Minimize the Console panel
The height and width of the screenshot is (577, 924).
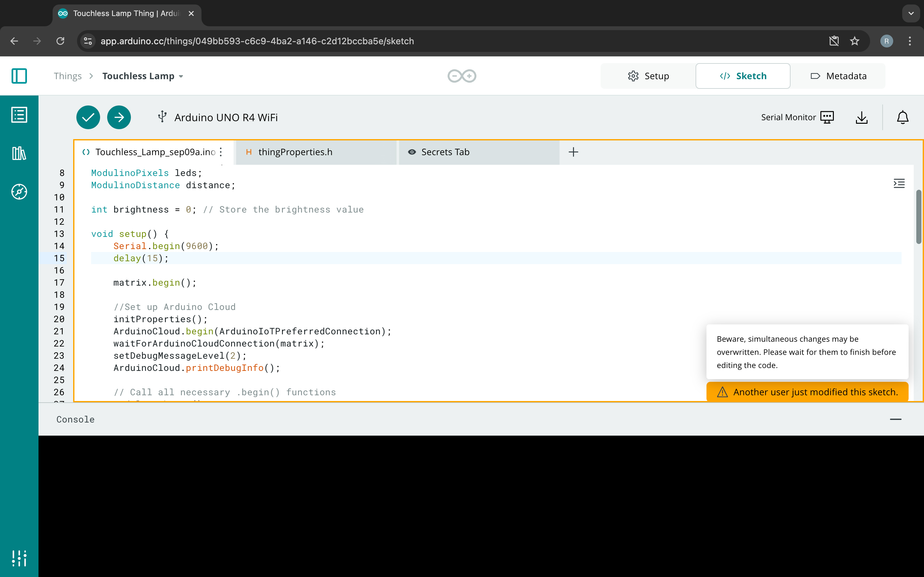tap(895, 419)
